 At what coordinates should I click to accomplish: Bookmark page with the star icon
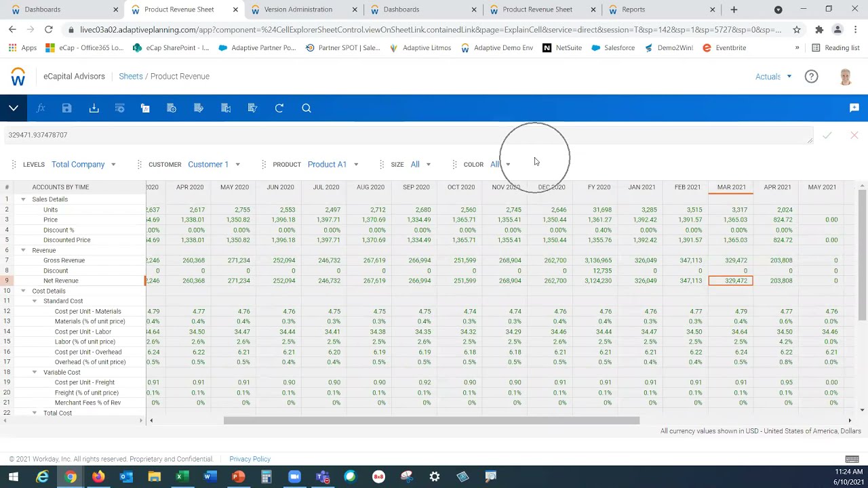tap(797, 29)
